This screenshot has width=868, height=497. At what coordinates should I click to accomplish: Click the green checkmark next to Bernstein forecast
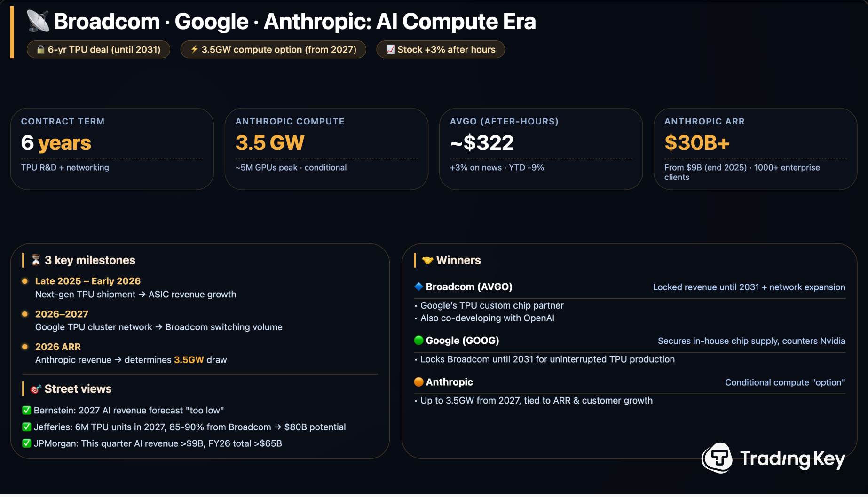[27, 410]
